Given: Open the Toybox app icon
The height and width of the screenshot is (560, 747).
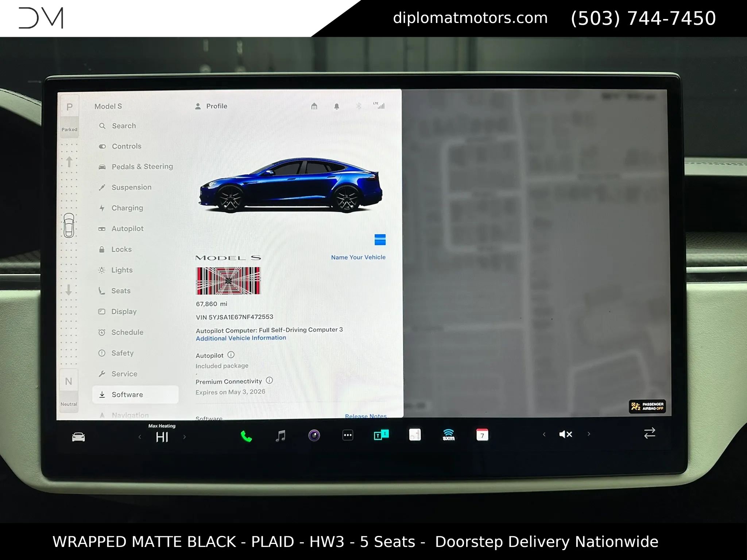Looking at the screenshot, I should point(382,435).
